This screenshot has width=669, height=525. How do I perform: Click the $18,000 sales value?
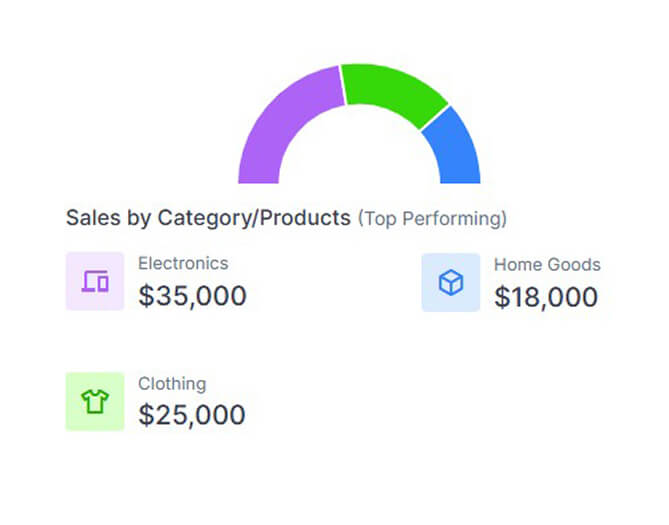pyautogui.click(x=546, y=297)
